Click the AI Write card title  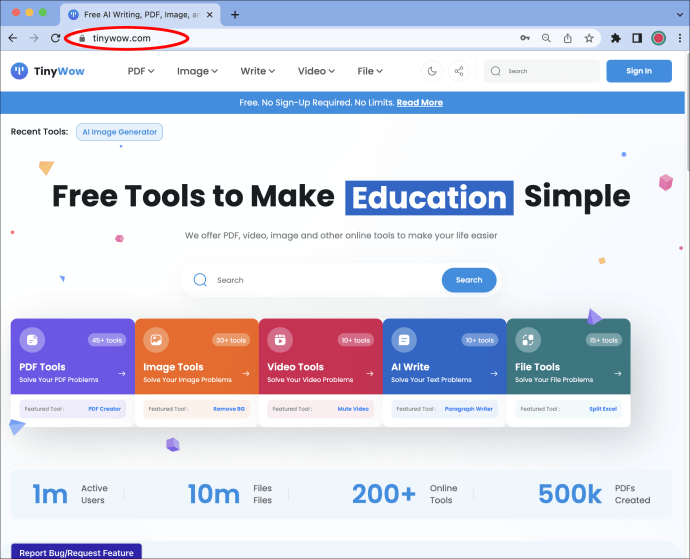tap(410, 367)
